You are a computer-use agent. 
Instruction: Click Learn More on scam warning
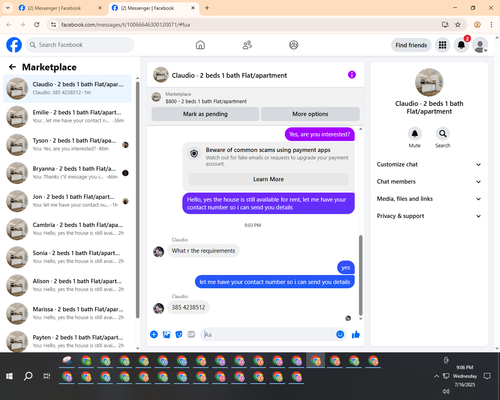pos(268,179)
